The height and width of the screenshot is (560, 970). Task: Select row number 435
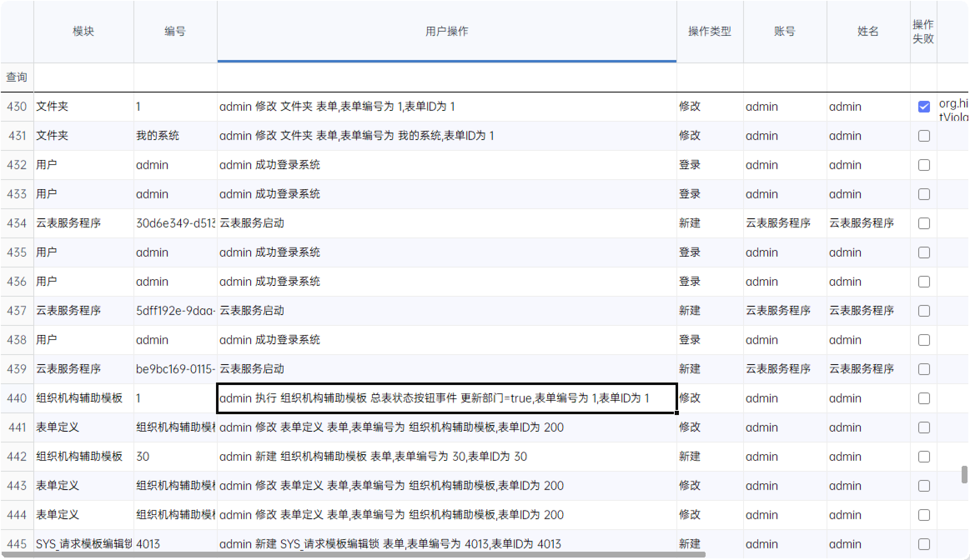click(17, 252)
